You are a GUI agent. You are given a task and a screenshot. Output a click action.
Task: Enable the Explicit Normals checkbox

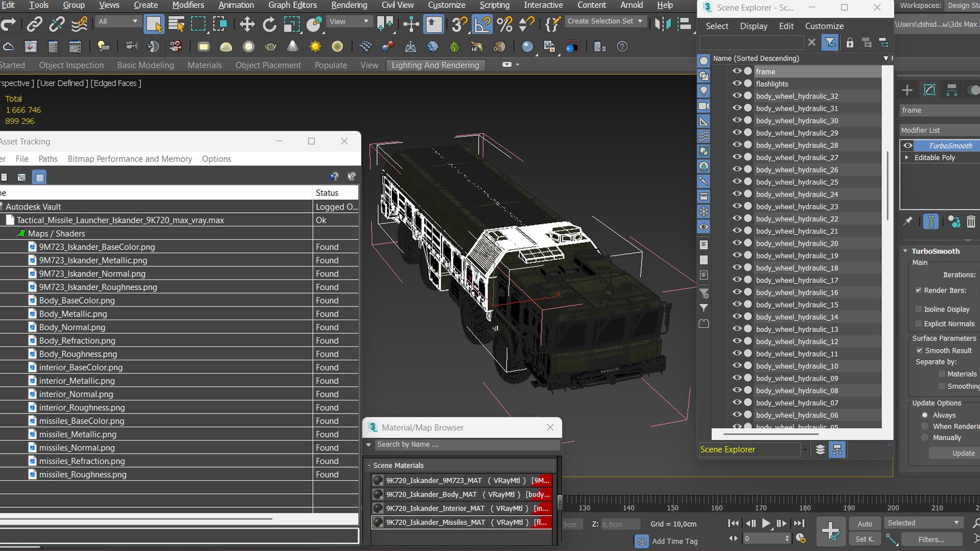[919, 323]
